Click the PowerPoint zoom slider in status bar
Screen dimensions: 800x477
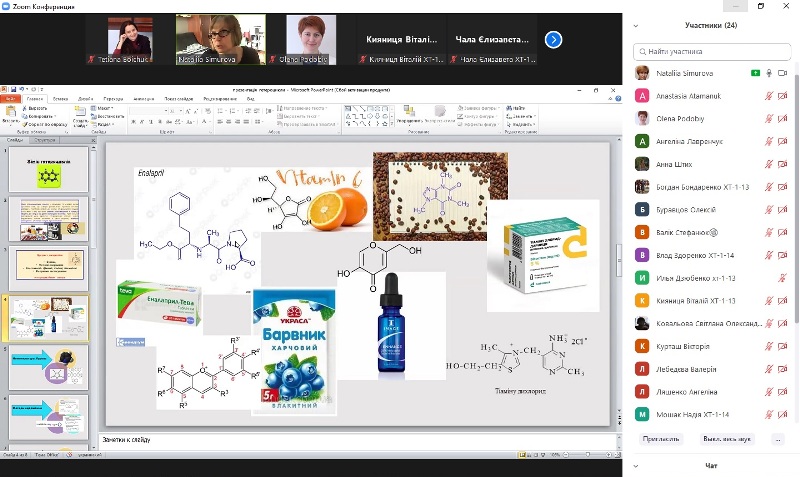tap(587, 454)
